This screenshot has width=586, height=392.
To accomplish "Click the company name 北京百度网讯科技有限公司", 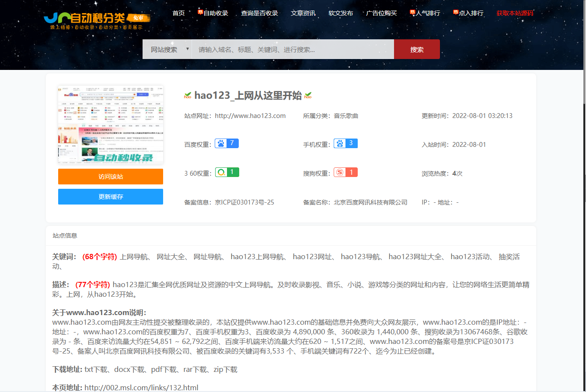I will pyautogui.click(x=370, y=202).
